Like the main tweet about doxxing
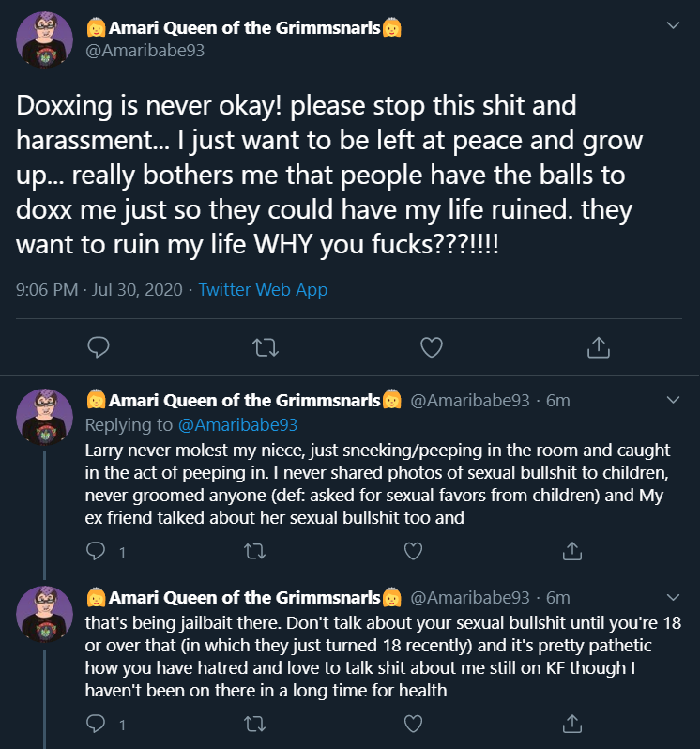Image resolution: width=700 pixels, height=749 pixels. coord(432,347)
